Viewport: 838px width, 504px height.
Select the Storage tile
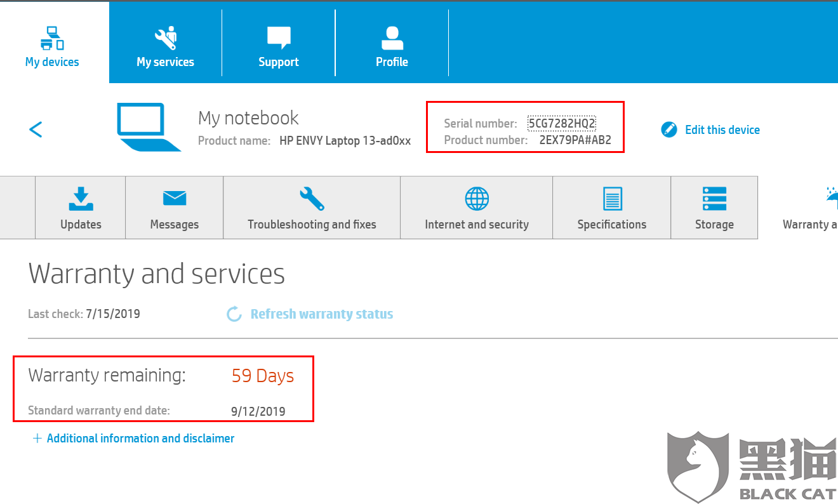(714, 208)
